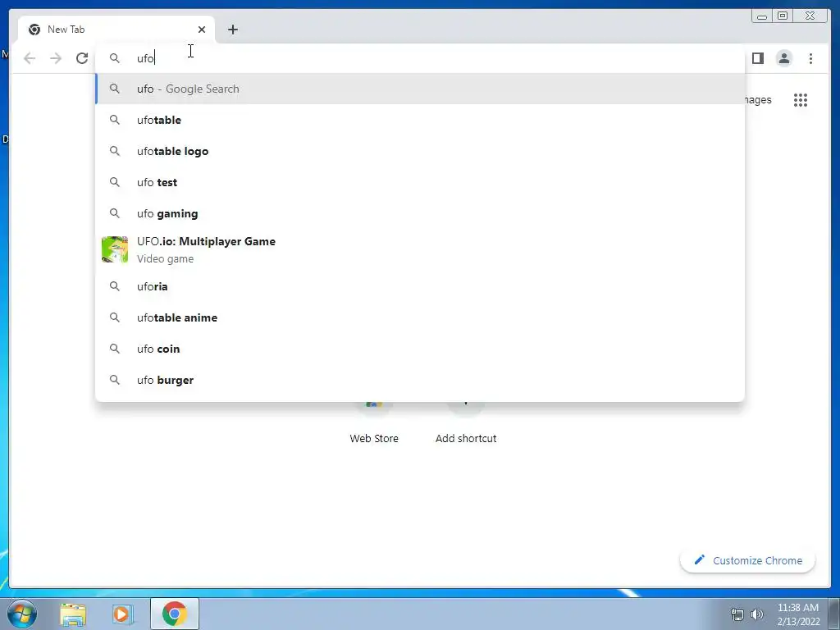Reload the page with the refresh icon
The width and height of the screenshot is (840, 630).
(x=82, y=58)
